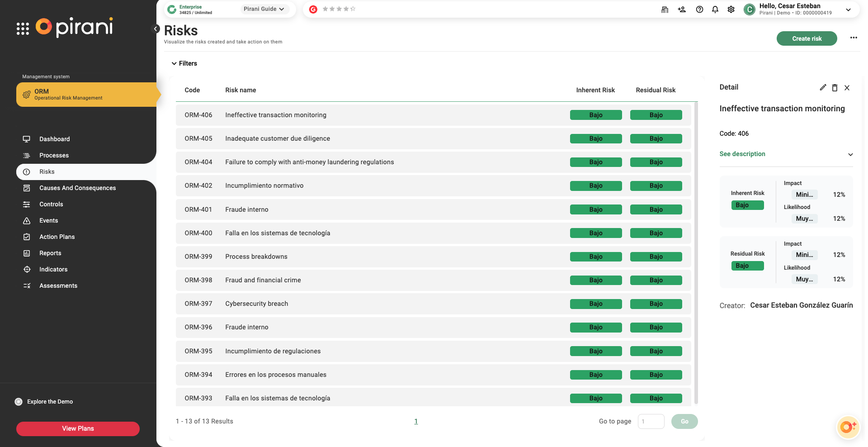Go to Controls in sidebar
The width and height of the screenshot is (868, 447).
coord(51,204)
